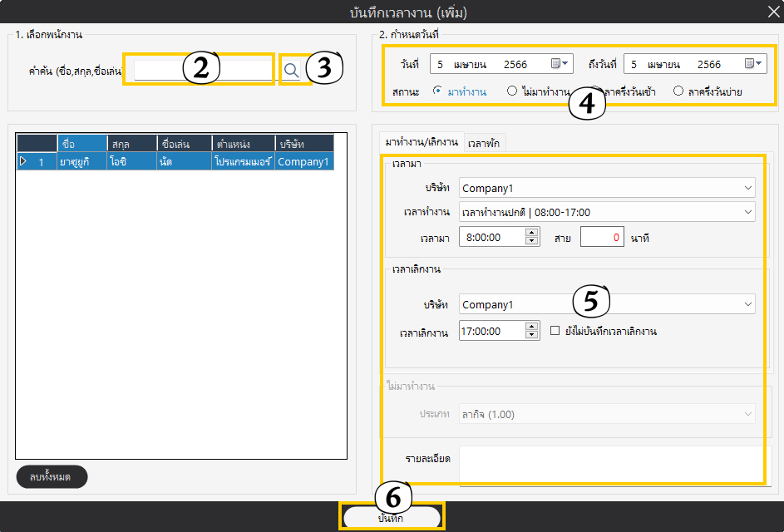Switch to the เวลาพัก tab

point(484,143)
